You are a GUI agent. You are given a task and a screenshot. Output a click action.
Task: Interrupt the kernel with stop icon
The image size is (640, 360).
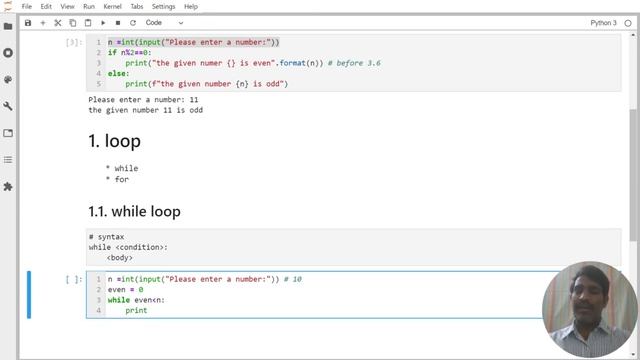point(118,23)
